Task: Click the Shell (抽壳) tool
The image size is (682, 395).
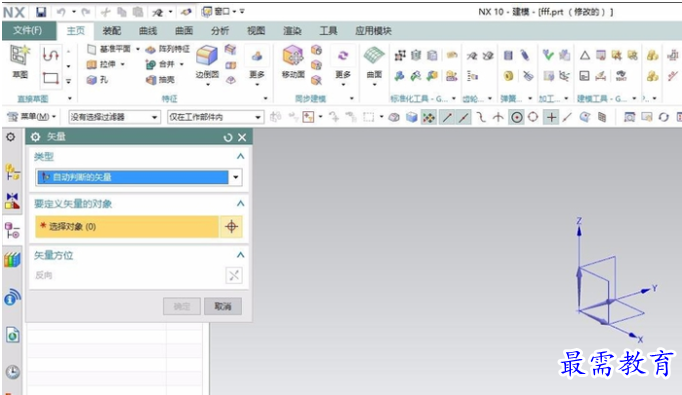Action: pyautogui.click(x=160, y=80)
